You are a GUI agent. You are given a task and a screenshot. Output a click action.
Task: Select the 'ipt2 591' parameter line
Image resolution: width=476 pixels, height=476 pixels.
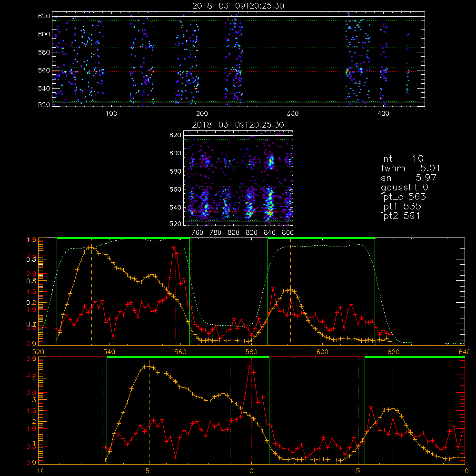coord(400,216)
